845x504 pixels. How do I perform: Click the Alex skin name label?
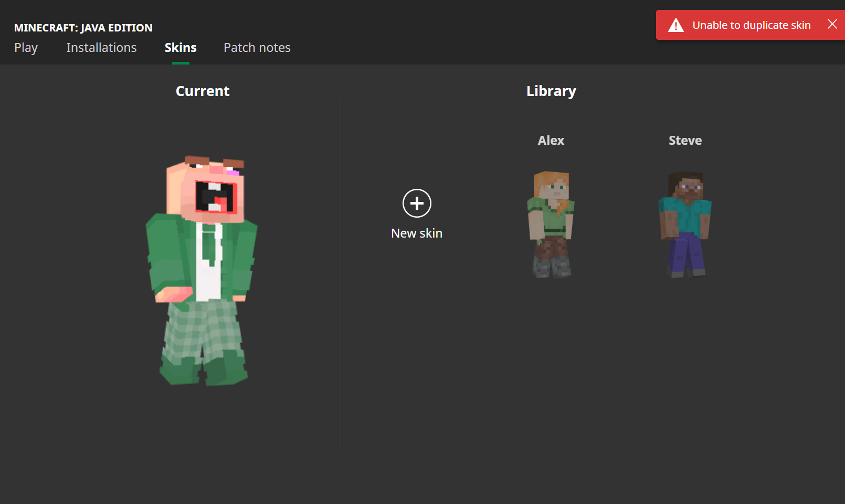551,141
